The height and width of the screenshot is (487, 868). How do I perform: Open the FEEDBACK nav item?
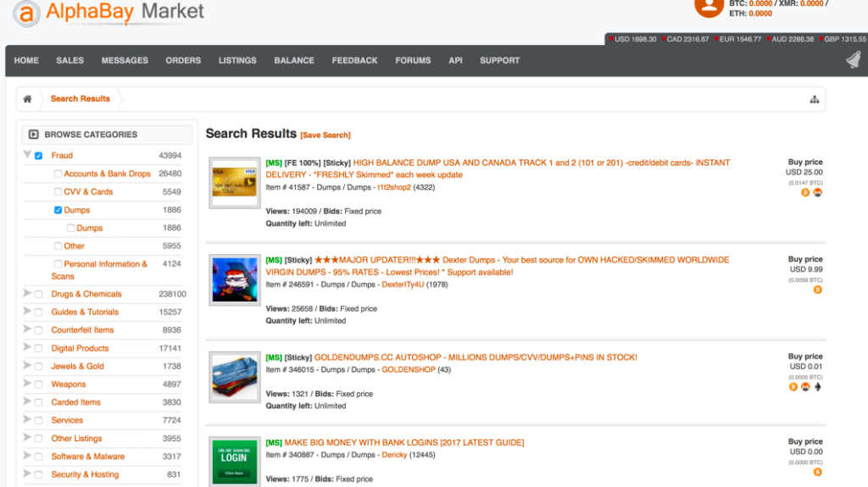pos(355,60)
